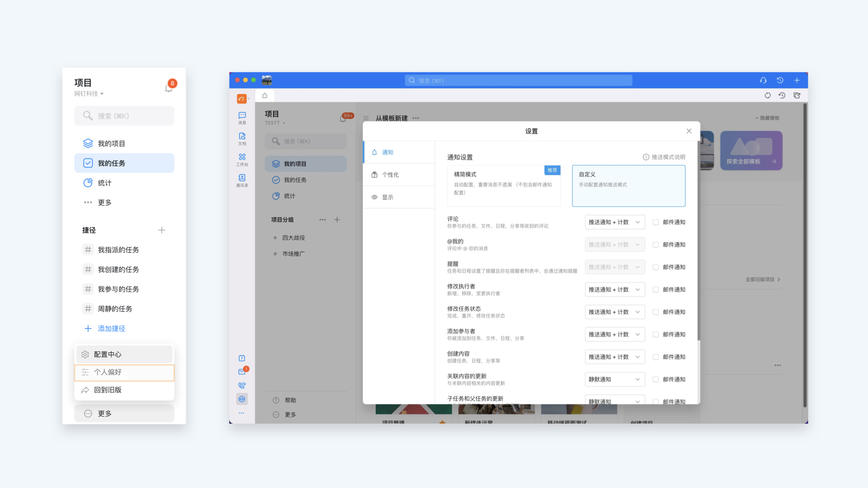Screen dimensions: 868x488
Task: Select the 精简模式 notification mode
Action: pyautogui.click(x=504, y=186)
